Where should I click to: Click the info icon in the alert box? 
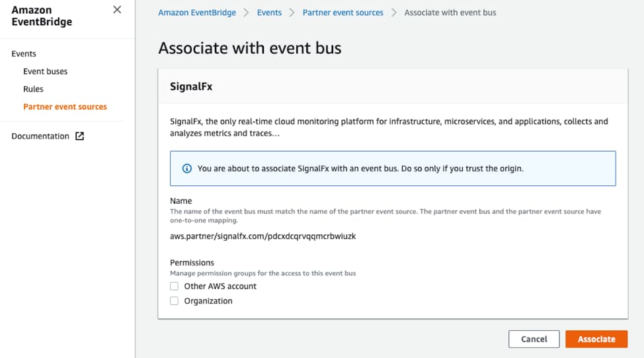[187, 169]
